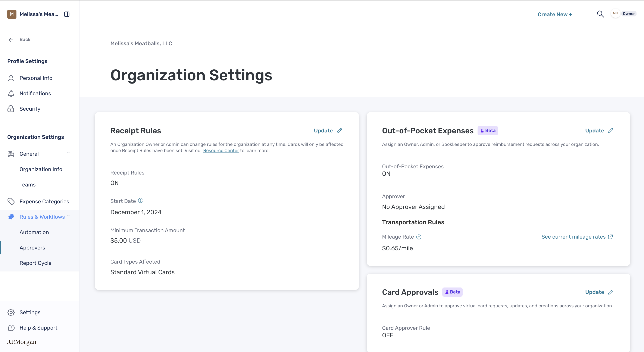This screenshot has width=644, height=352.
Task: Open the Resource Center link
Action: click(x=221, y=151)
